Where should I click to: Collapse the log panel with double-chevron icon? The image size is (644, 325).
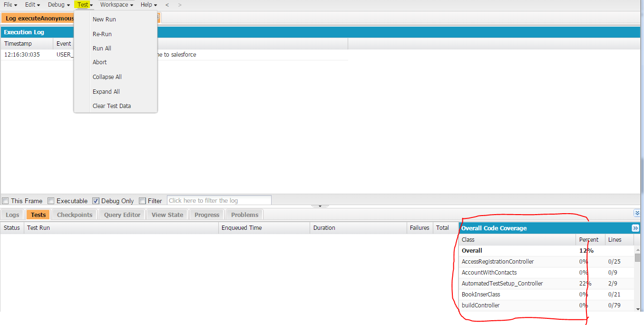637,213
